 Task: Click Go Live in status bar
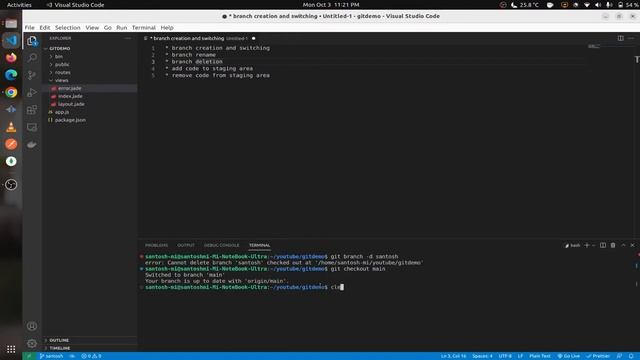(x=569, y=356)
